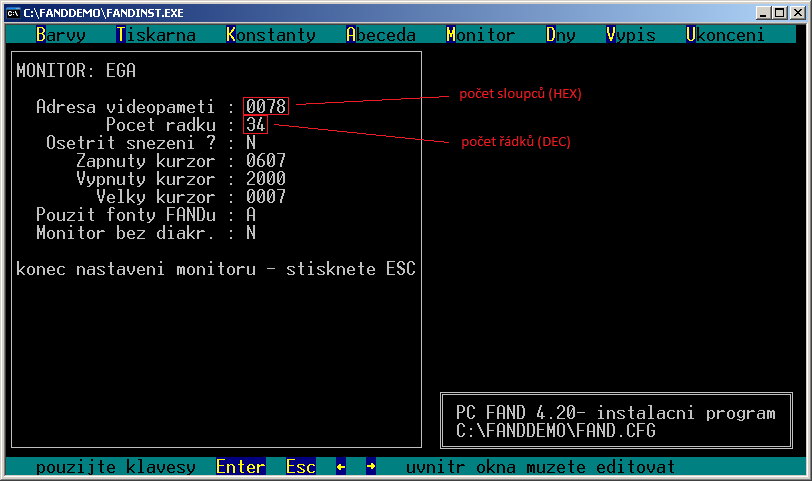The height and width of the screenshot is (481, 812).
Task: Click the console window system menu icon
Action: click(13, 11)
